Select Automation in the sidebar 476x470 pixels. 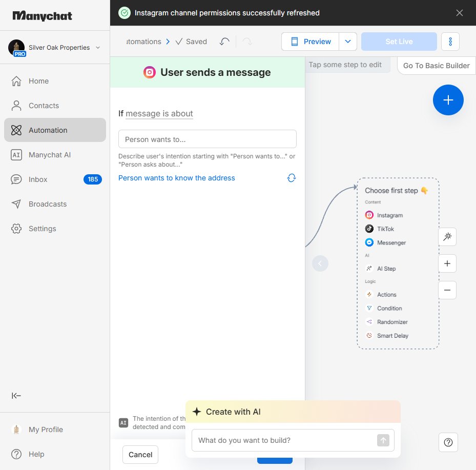(55, 130)
